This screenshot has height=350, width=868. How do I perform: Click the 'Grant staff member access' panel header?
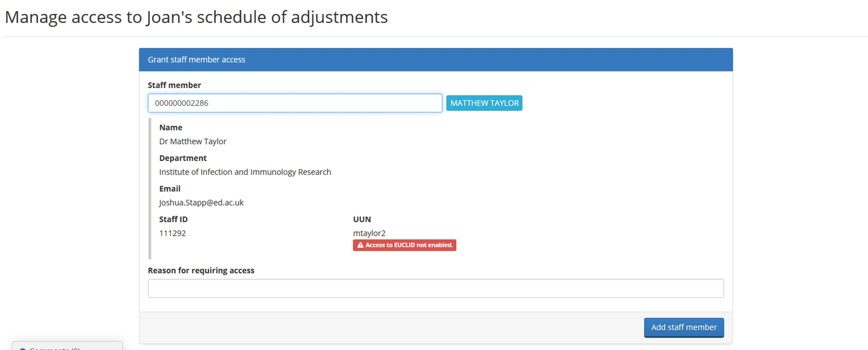point(435,60)
